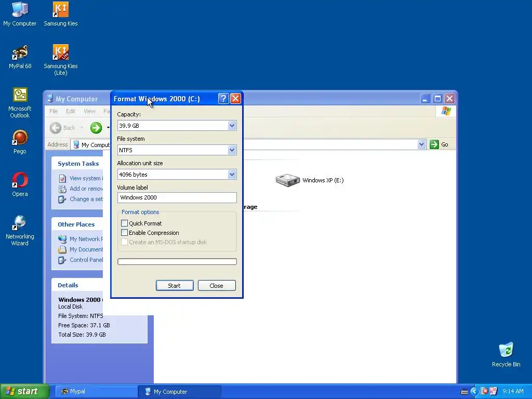This screenshot has height=399, width=532.
Task: Click the Back arrow icon in My Computer
Action: [x=56, y=128]
